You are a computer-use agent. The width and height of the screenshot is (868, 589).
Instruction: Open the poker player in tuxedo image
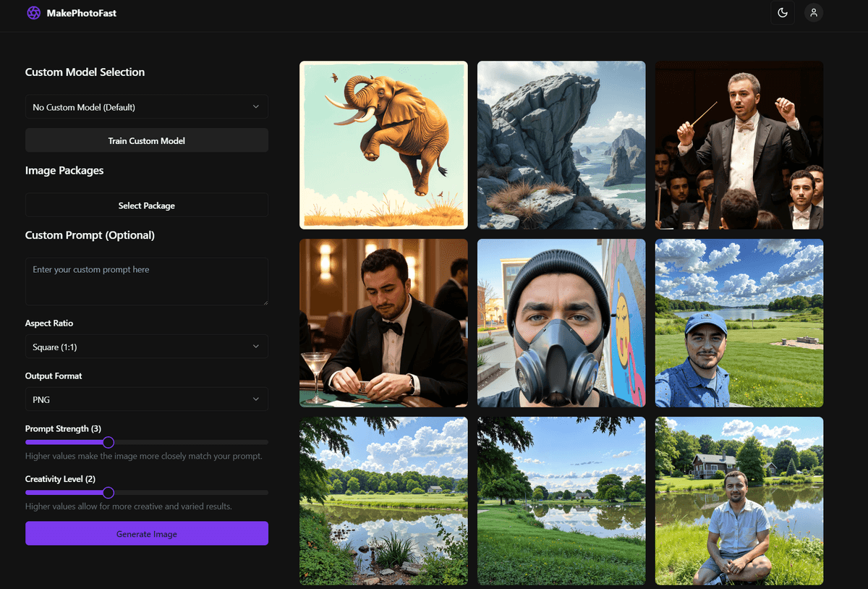pyautogui.click(x=383, y=323)
